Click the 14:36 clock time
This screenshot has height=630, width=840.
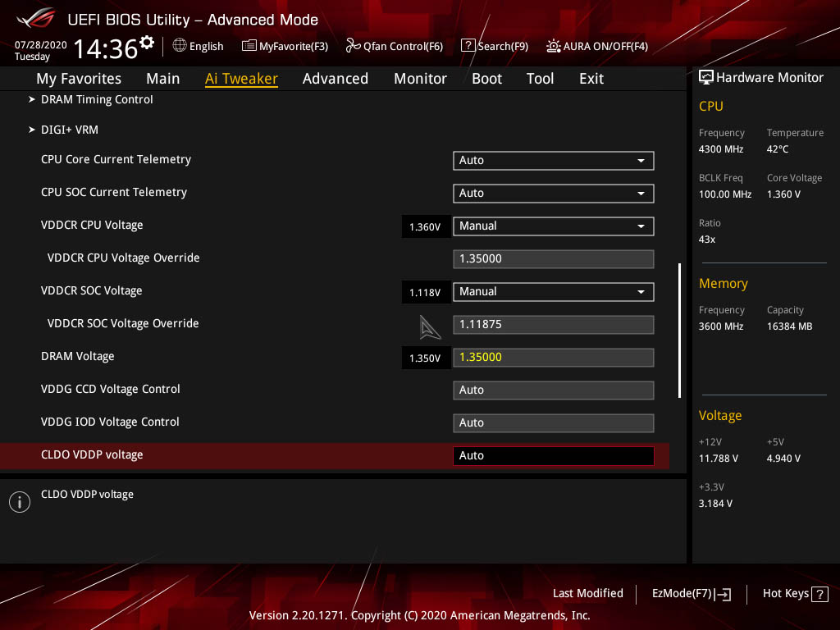(106, 48)
